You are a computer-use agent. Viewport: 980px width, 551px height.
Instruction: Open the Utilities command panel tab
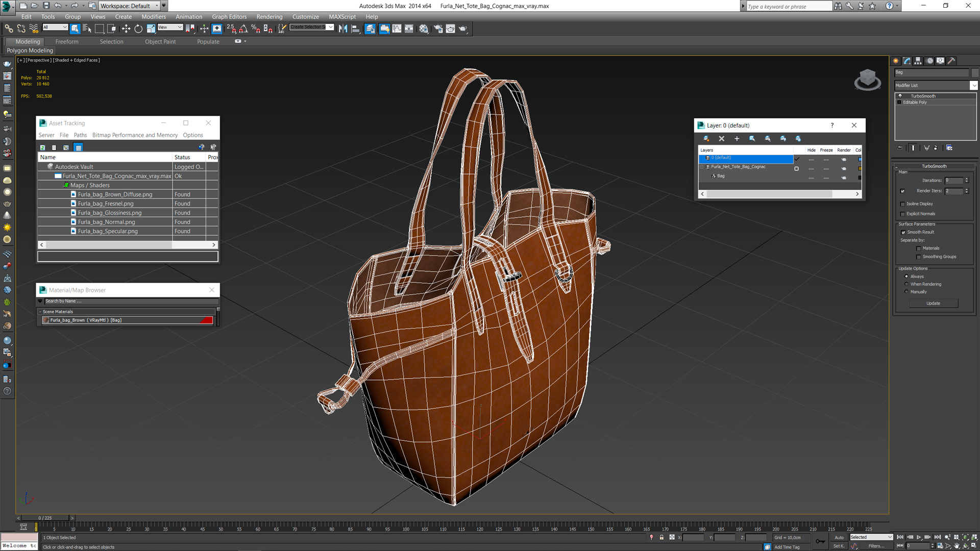(x=951, y=61)
